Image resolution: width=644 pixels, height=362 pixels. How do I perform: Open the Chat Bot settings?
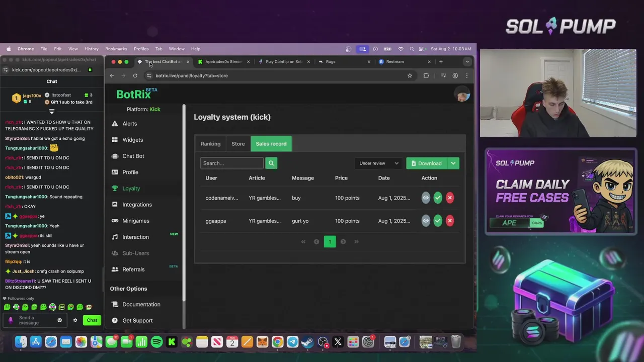coord(128,156)
